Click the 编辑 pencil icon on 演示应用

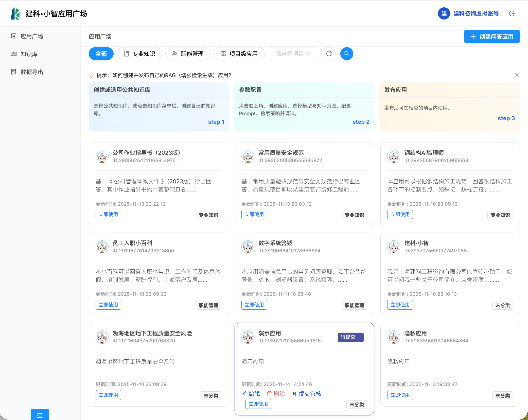244,394
